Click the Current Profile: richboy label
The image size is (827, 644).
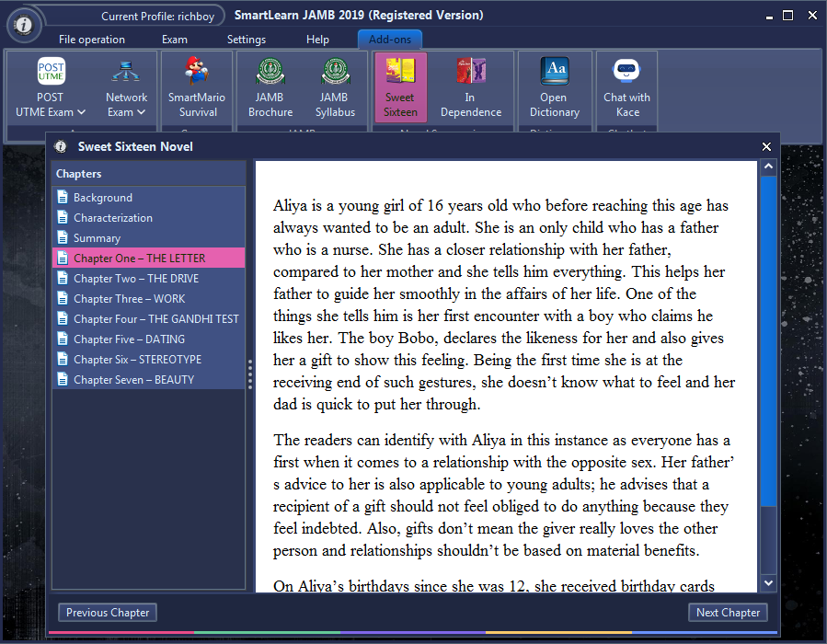(157, 17)
